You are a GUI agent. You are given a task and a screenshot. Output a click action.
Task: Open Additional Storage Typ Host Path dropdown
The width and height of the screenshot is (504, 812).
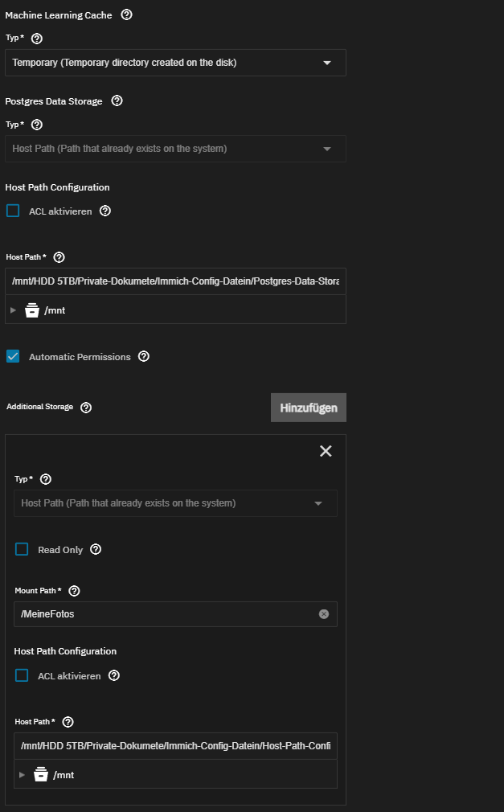pyautogui.click(x=175, y=503)
